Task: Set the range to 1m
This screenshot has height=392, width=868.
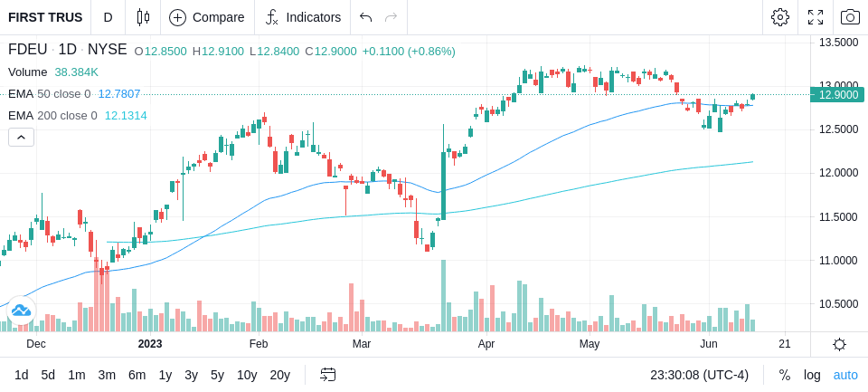Action: (x=77, y=376)
